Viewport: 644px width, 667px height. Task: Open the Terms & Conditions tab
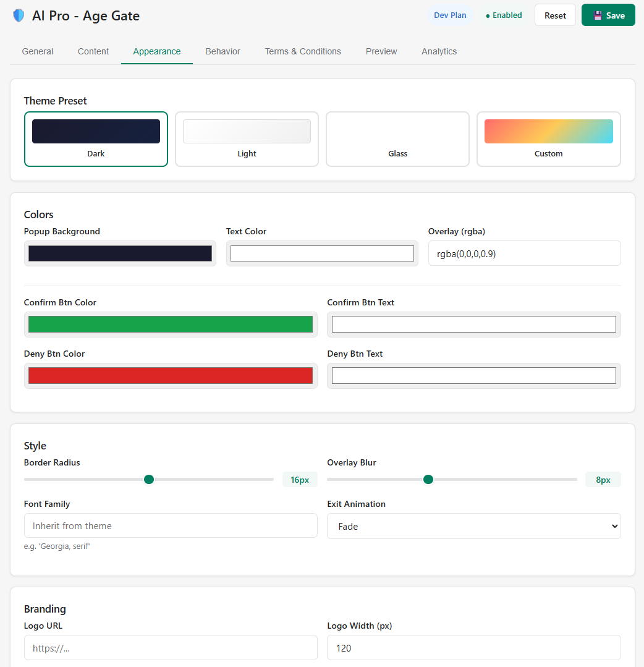pos(303,51)
